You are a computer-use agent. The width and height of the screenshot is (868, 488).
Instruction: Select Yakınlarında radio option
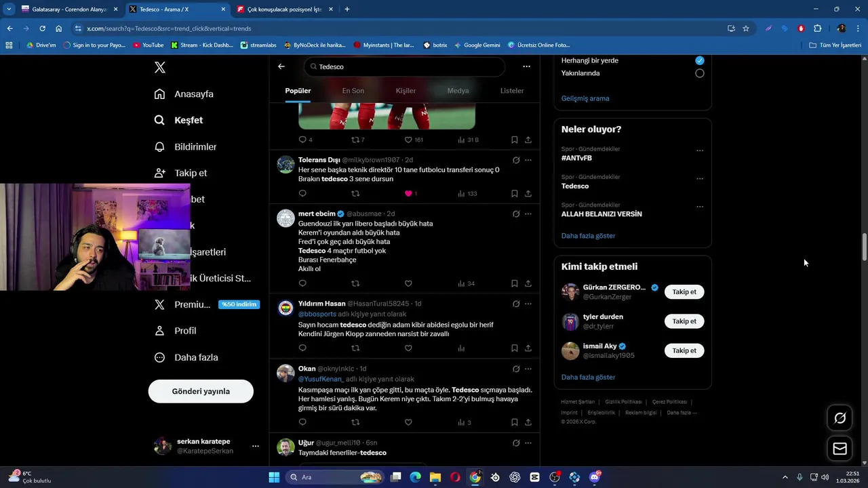click(x=700, y=73)
